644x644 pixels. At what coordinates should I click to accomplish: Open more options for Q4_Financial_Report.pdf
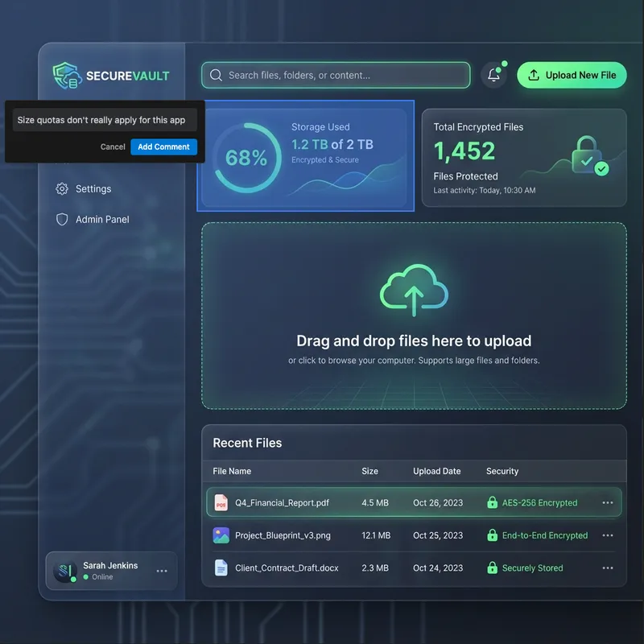pyautogui.click(x=608, y=503)
